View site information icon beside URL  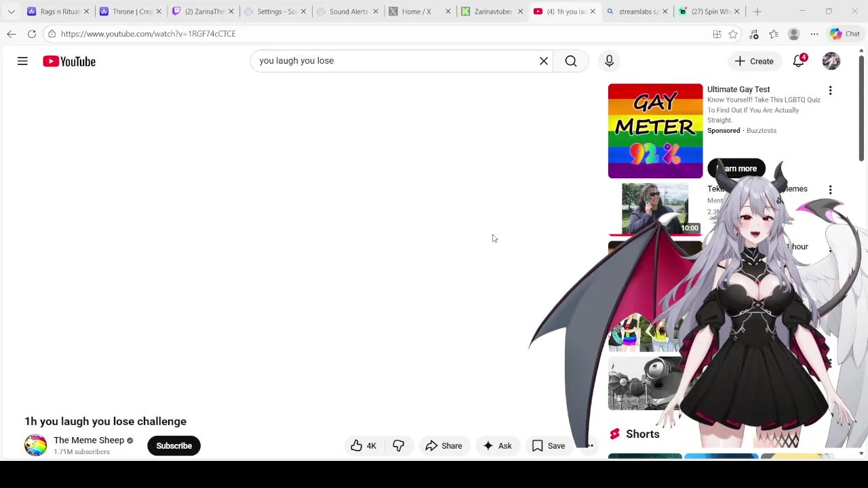click(52, 34)
